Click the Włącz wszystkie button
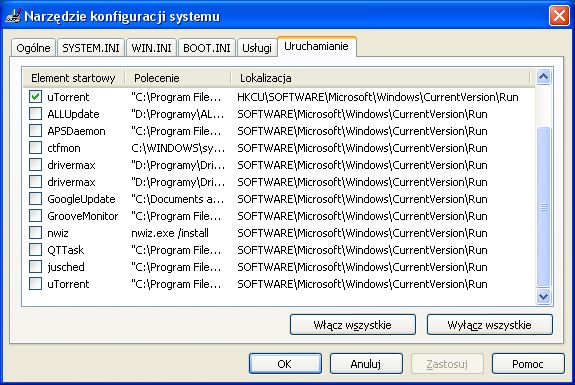575x385 pixels. coord(352,325)
